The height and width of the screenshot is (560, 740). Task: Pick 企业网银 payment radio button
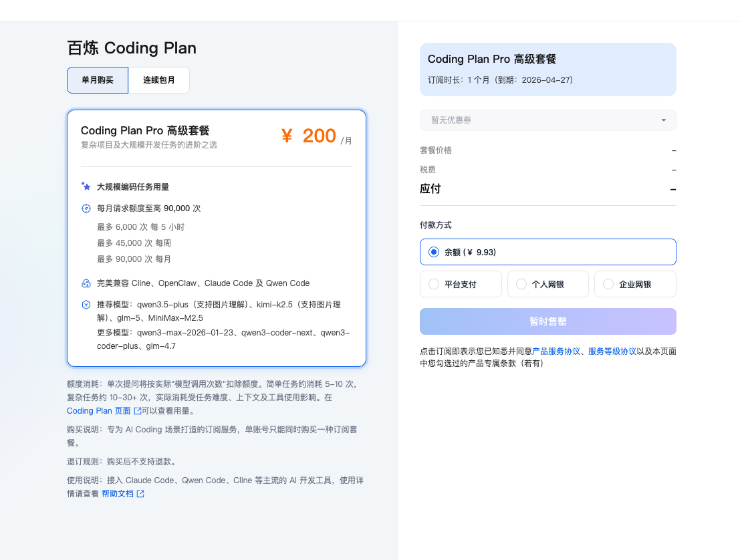608,284
